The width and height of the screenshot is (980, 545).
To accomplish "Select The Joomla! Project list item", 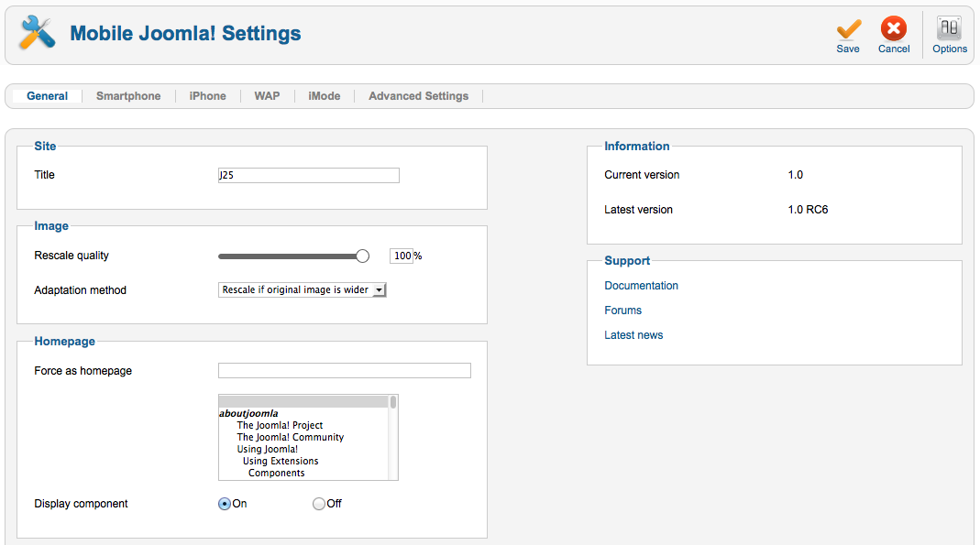I will pos(280,425).
